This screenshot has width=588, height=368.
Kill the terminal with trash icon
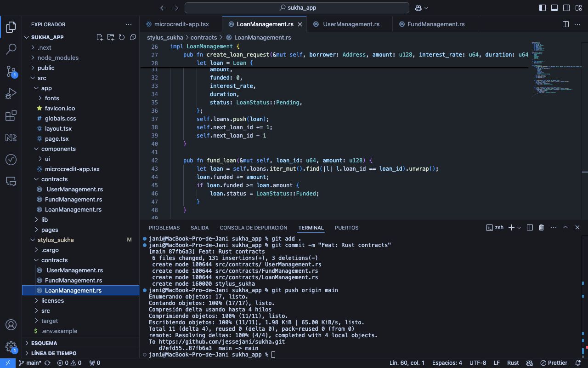541,227
